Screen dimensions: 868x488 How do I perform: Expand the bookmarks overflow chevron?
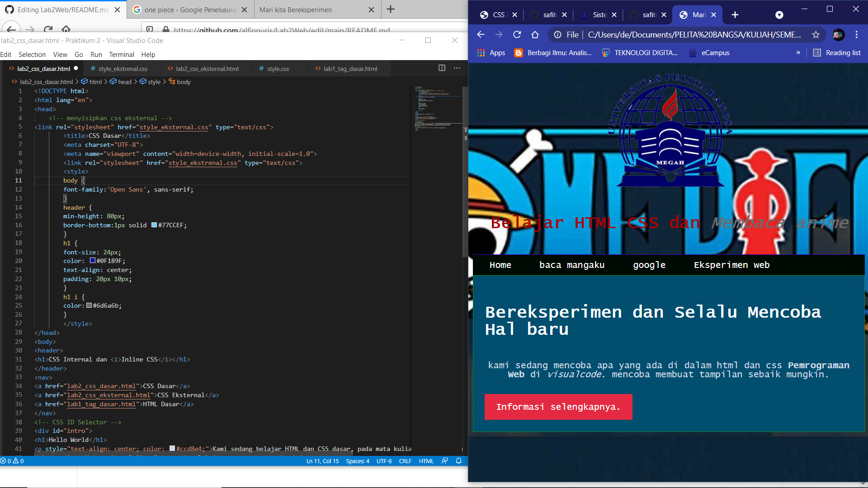(x=798, y=53)
